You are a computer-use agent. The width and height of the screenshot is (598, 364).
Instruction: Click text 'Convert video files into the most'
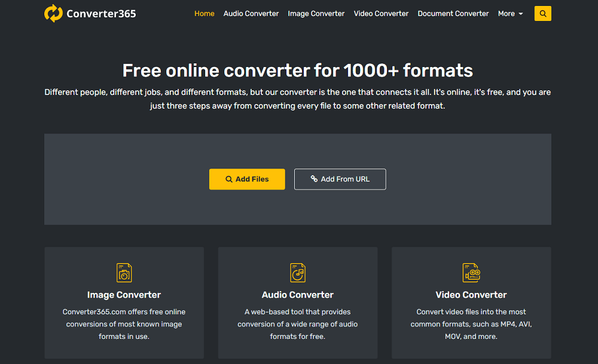(471, 312)
